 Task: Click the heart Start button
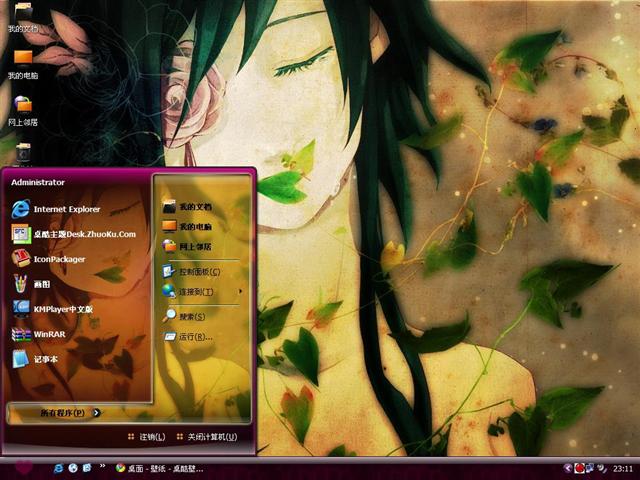coord(24,468)
